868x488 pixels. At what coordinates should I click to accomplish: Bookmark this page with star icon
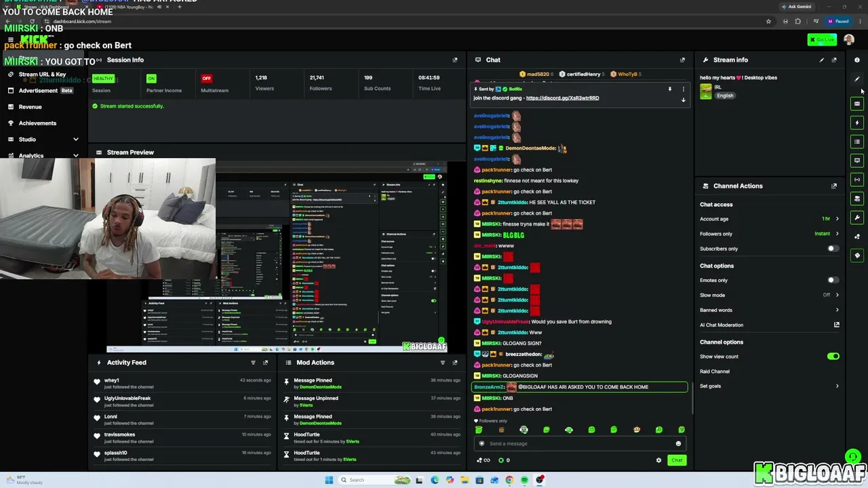click(768, 21)
